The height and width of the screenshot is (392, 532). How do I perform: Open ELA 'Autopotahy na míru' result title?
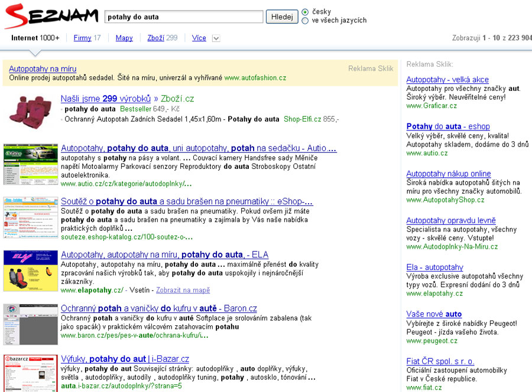point(164,254)
